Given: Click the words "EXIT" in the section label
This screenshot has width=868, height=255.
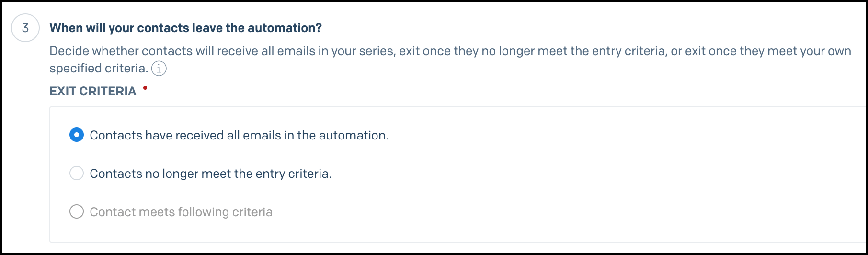Looking at the screenshot, I should tap(63, 91).
